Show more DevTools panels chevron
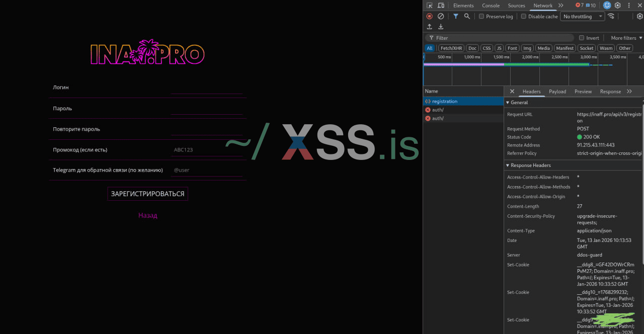Image resolution: width=644 pixels, height=334 pixels. click(561, 6)
